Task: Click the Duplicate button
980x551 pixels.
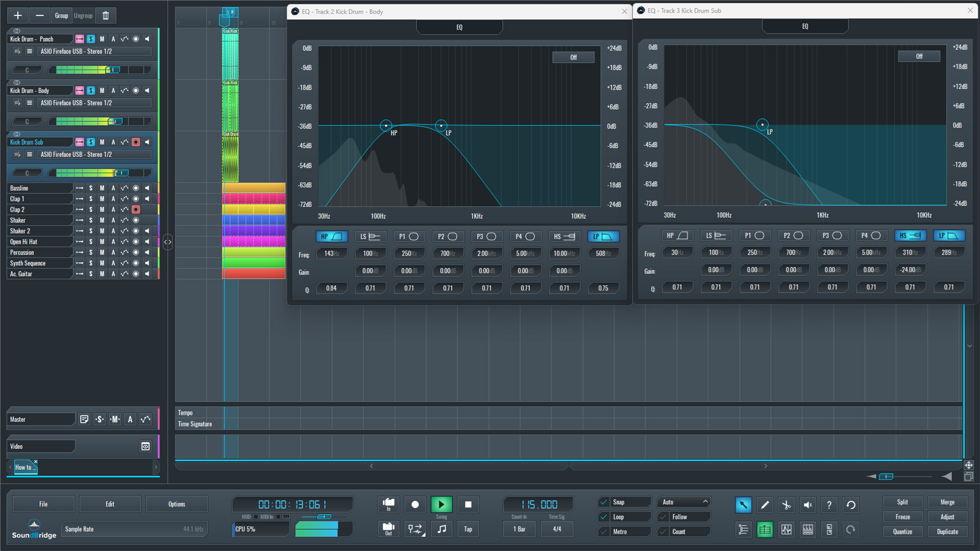Action: (x=947, y=532)
